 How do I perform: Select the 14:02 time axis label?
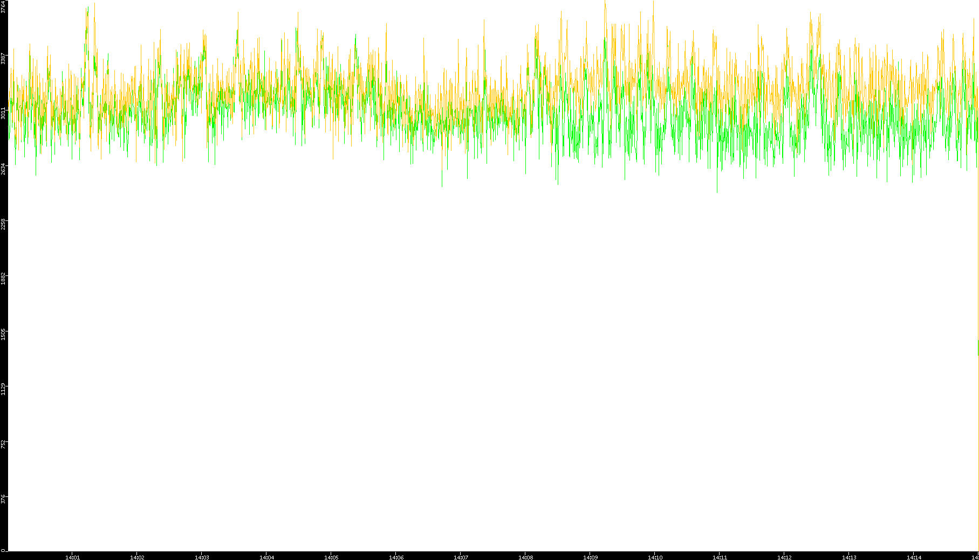pyautogui.click(x=137, y=557)
